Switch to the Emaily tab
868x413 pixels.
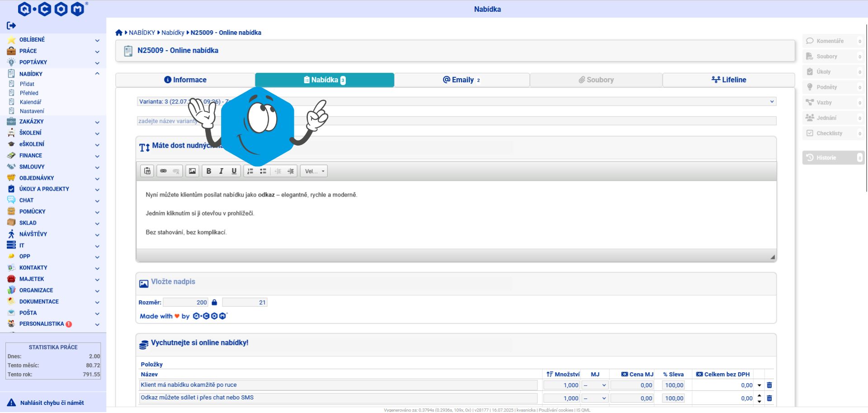462,80
